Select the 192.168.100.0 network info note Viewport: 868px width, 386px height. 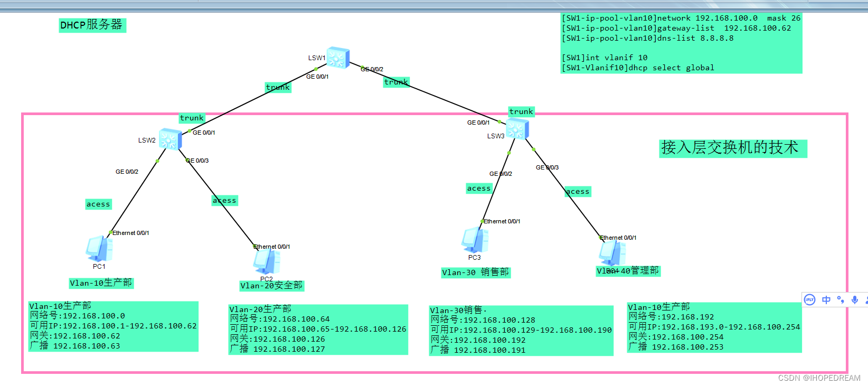(114, 326)
